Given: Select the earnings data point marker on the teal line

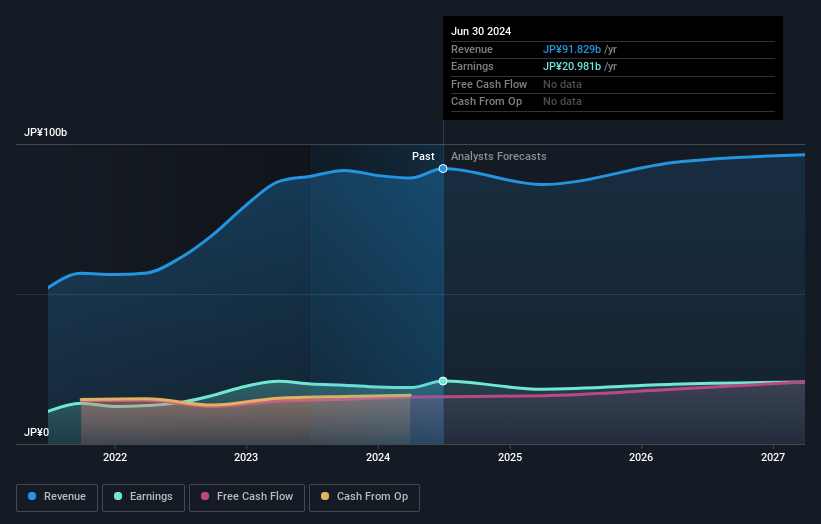Looking at the screenshot, I should [443, 381].
